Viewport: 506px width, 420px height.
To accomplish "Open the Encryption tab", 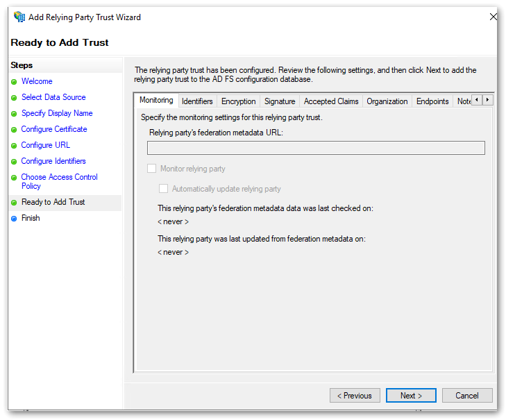I will [x=239, y=101].
